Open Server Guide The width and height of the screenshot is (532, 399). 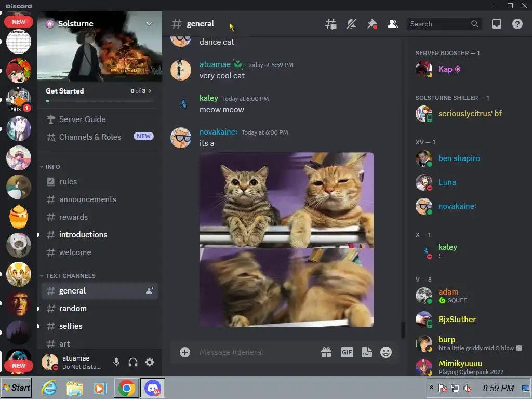point(99,119)
